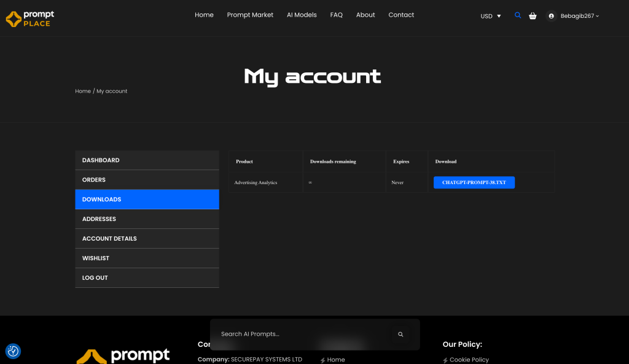Click Log Out in account sidebar
Screen dimensions: 629x364
[147, 278]
